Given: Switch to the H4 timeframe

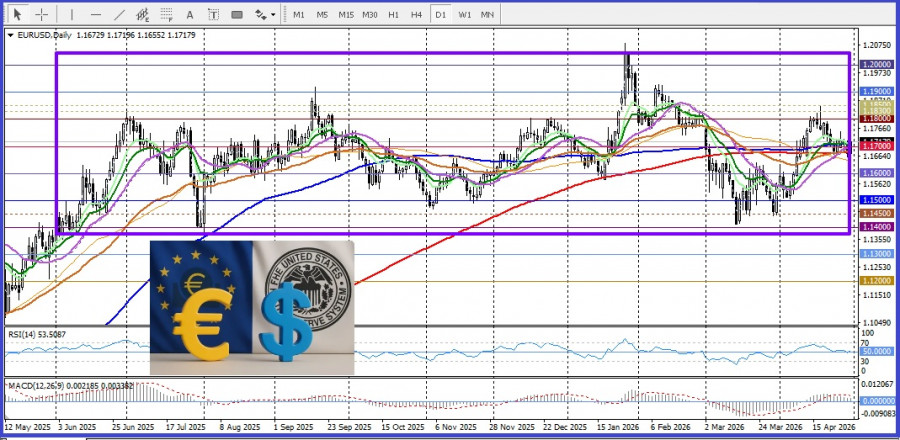Looking at the screenshot, I should tap(416, 15).
